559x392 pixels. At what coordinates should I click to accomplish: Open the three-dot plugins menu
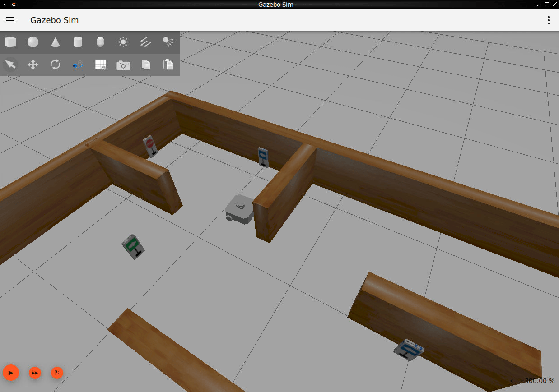[x=548, y=20]
